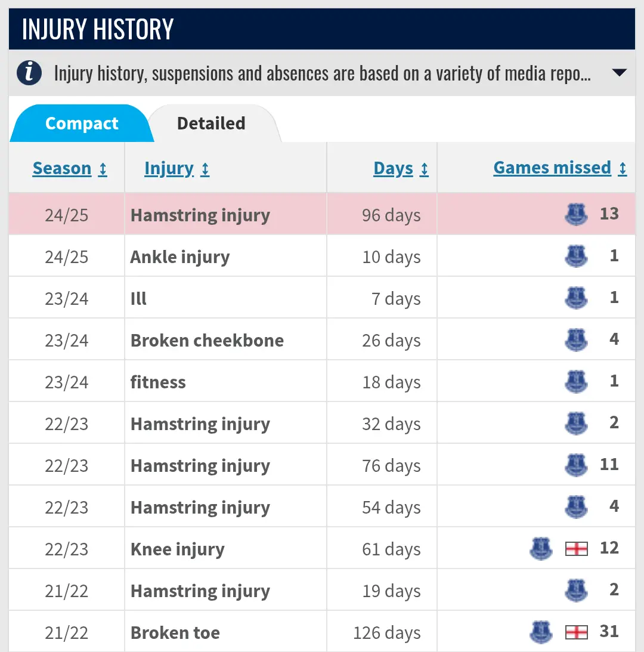Click Everton crest in Ankle injury row
644x652 pixels.
576,257
